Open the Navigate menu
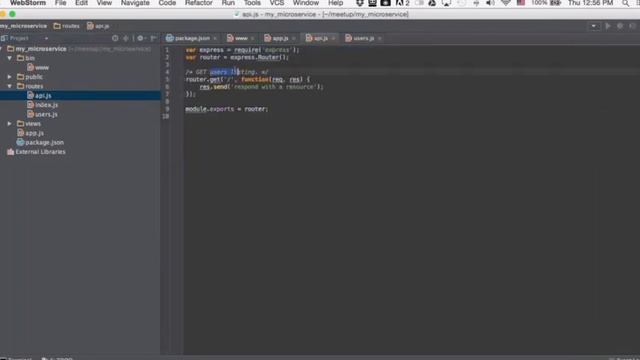640x360 pixels. [135, 3]
